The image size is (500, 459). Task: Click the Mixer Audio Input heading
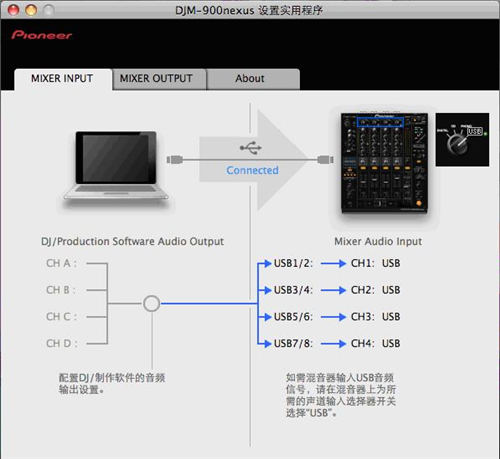coord(378,241)
